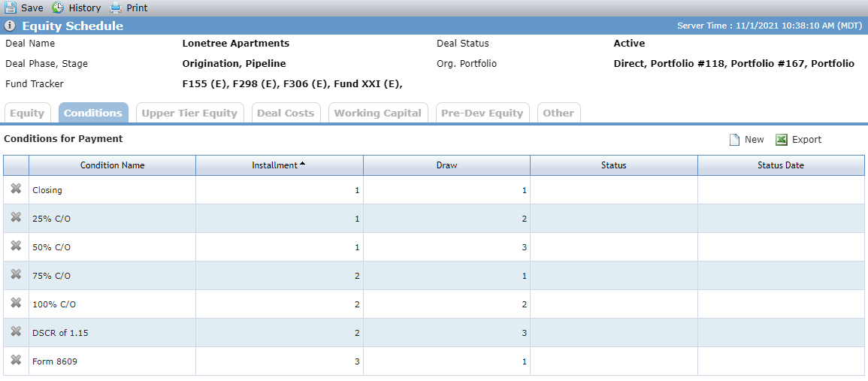Delete the 25% C/O condition row

click(16, 217)
